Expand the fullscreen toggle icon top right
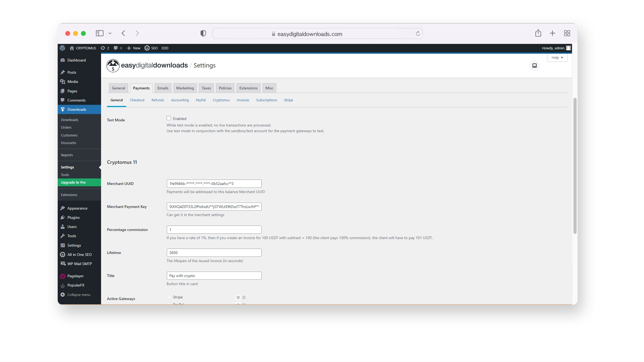644x362 pixels. [x=534, y=65]
